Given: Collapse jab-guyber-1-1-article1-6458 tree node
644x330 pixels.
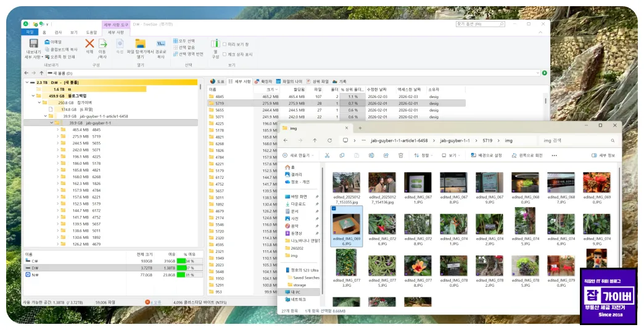Looking at the screenshot, I should 46,116.
